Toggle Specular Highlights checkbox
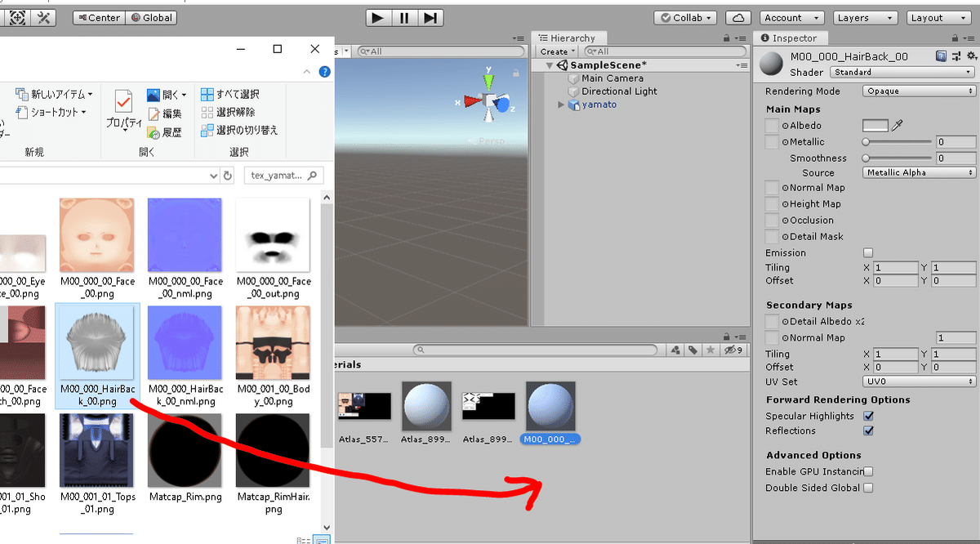 pyautogui.click(x=868, y=416)
